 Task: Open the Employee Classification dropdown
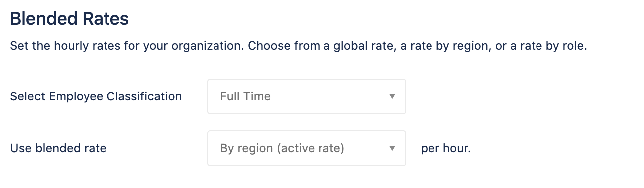pos(306,96)
